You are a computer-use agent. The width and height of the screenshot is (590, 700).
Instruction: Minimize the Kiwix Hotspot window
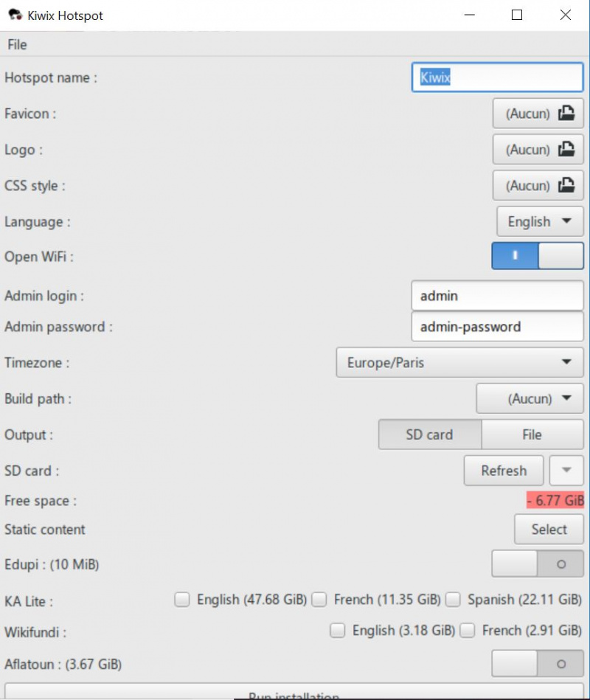pyautogui.click(x=470, y=15)
